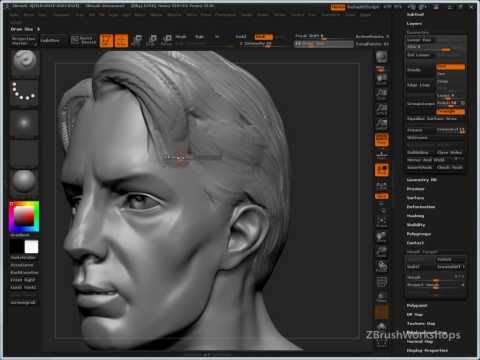Toggle the orange Smt button under Divide

tap(450, 68)
